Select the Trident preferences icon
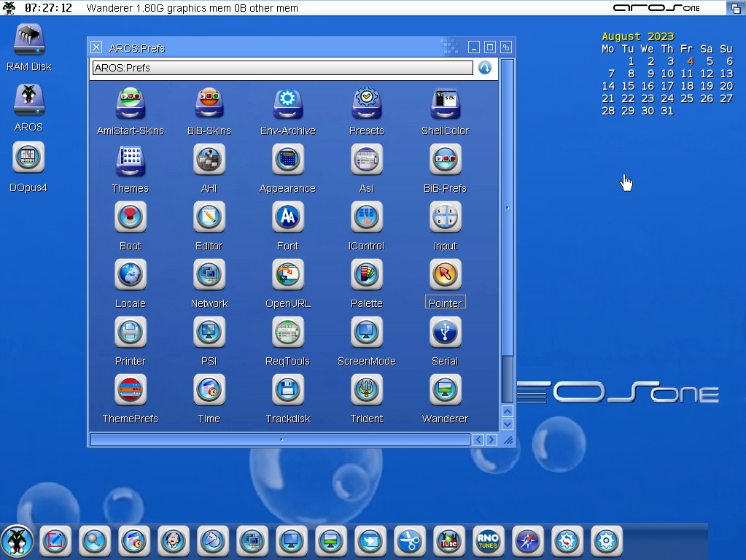Screen dimensions: 746x560 pyautogui.click(x=366, y=389)
